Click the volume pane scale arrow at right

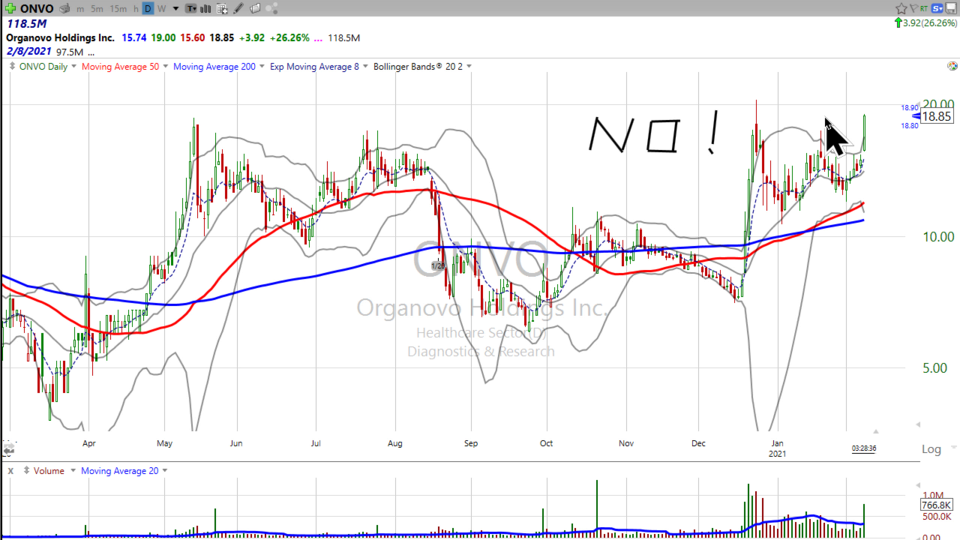(918, 484)
